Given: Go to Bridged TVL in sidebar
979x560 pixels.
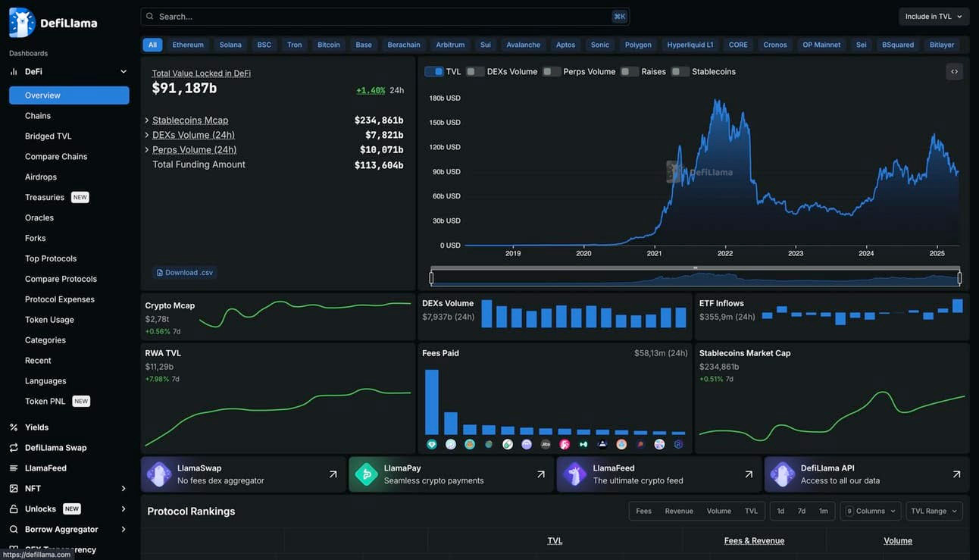Looking at the screenshot, I should point(48,136).
